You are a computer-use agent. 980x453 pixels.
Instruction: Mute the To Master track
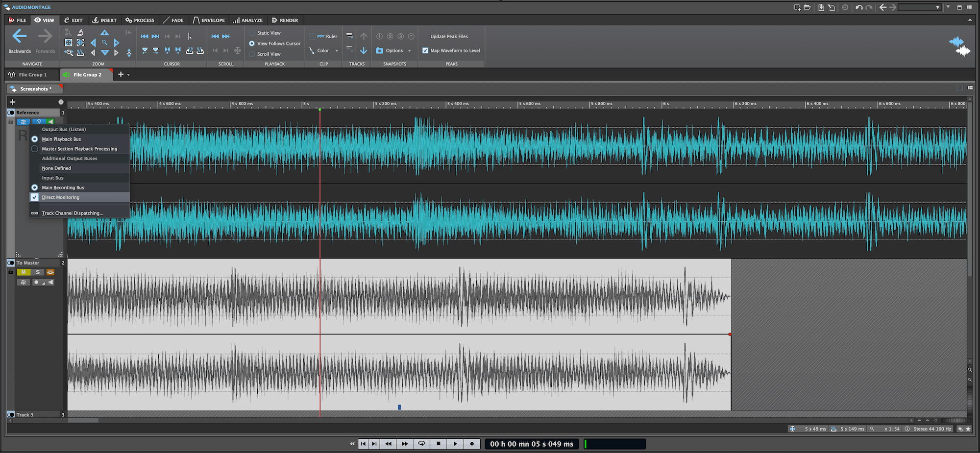[x=23, y=272]
